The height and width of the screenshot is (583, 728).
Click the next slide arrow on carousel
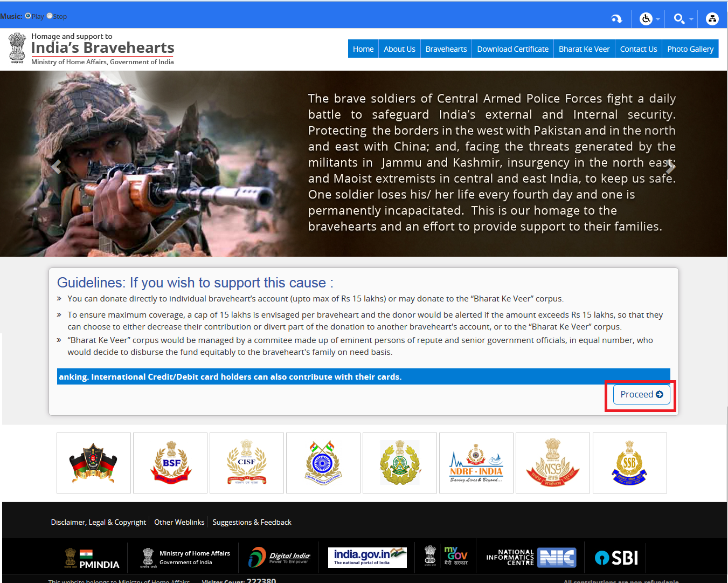point(670,166)
